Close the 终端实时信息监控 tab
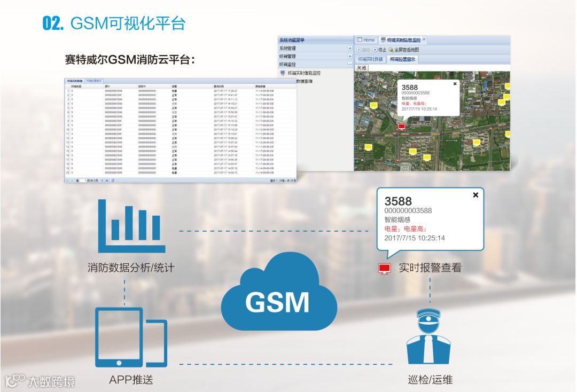Image resolution: width=577 pixels, height=392 pixels. click(x=424, y=39)
